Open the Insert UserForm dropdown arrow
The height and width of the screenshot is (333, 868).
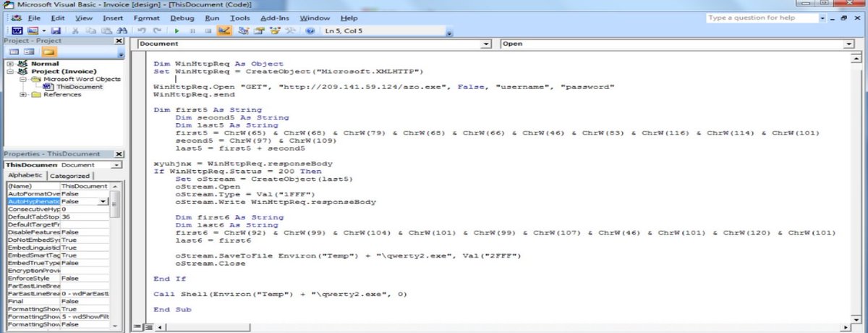pyautogui.click(x=43, y=31)
